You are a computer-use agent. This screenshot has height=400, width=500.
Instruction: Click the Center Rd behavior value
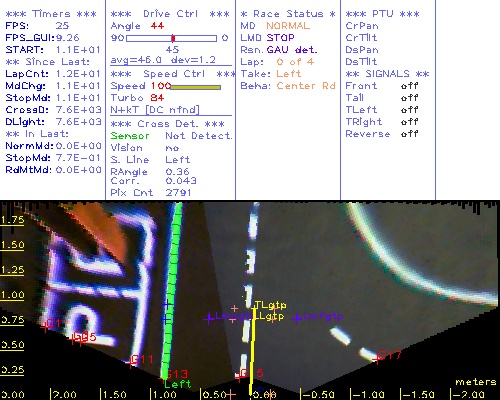[306, 86]
